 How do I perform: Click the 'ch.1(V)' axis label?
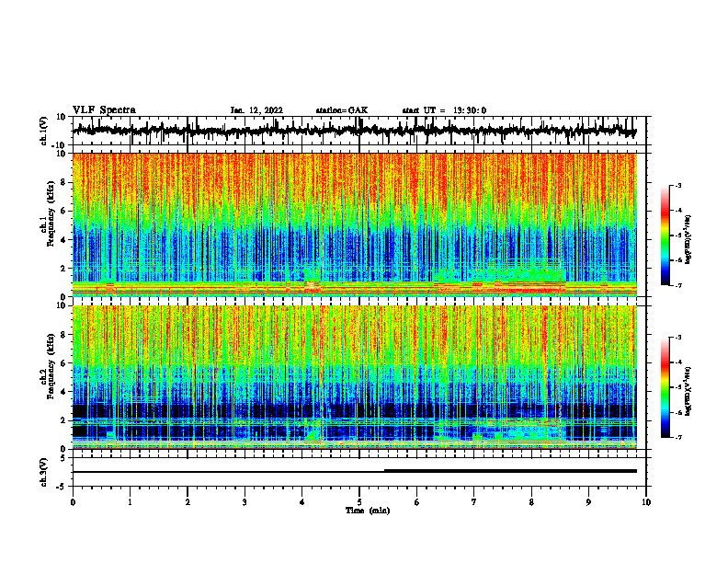(x=45, y=132)
